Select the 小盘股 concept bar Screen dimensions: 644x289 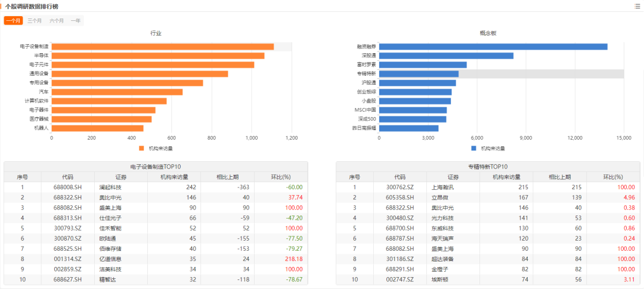[415, 101]
